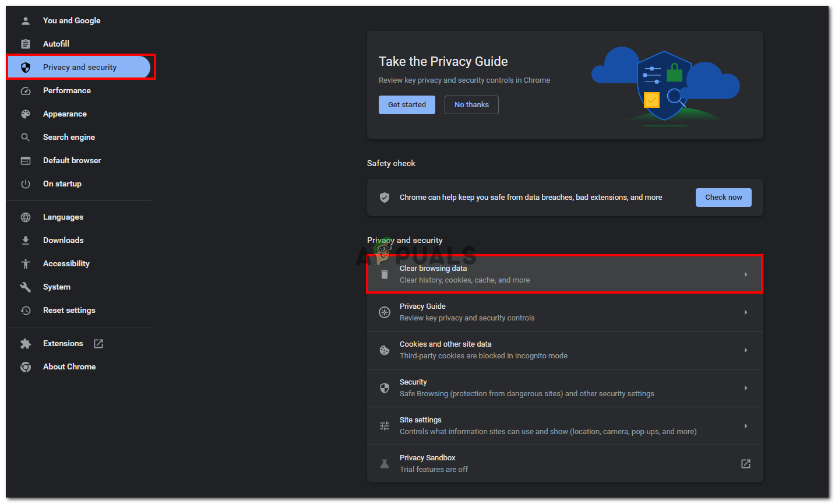Image resolution: width=835 pixels, height=504 pixels.
Task: Click the Extensions puzzle piece icon
Action: tap(26, 344)
